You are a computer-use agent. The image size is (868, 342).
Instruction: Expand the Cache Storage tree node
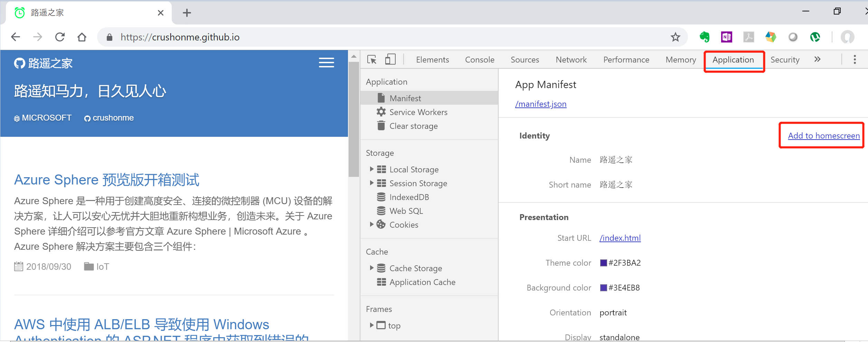coord(371,268)
